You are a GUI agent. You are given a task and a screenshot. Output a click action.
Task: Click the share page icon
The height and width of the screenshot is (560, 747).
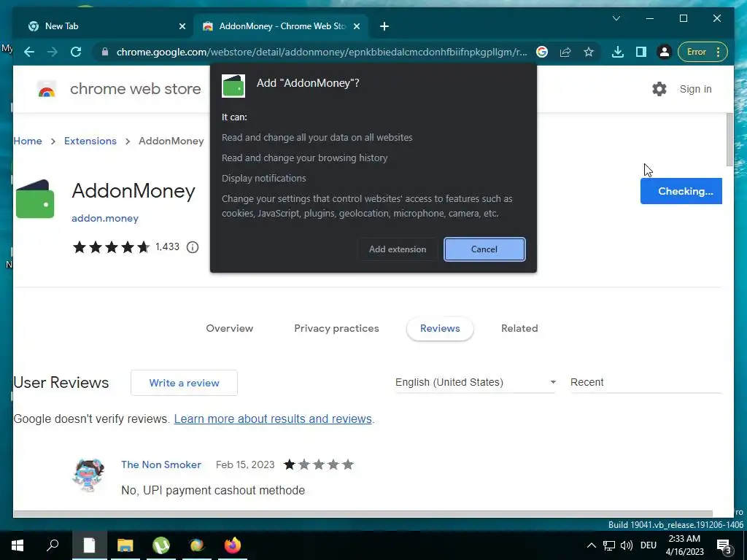pyautogui.click(x=565, y=52)
